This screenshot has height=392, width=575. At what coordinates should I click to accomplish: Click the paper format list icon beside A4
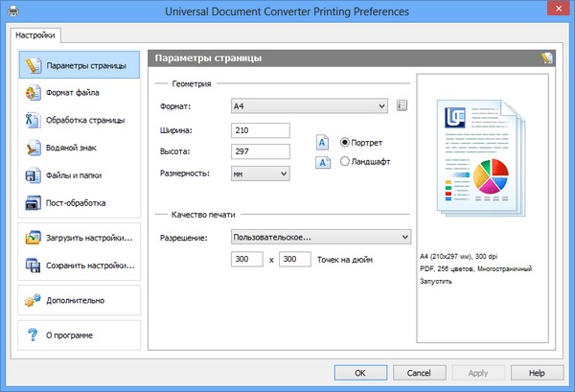(402, 105)
